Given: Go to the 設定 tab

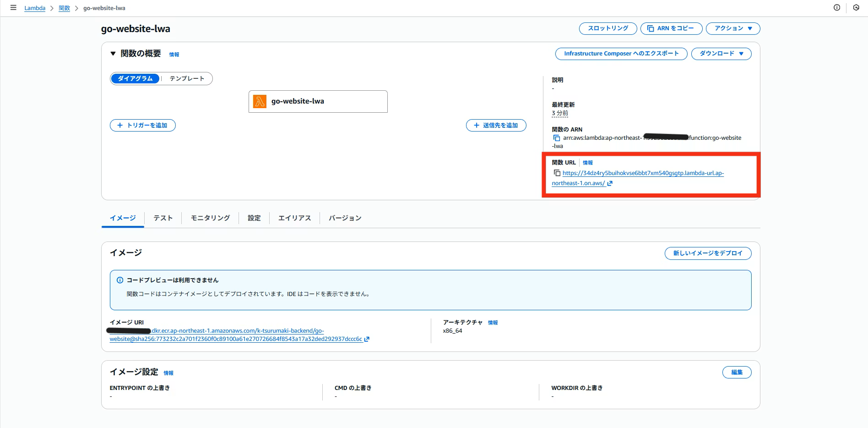Looking at the screenshot, I should coord(254,218).
